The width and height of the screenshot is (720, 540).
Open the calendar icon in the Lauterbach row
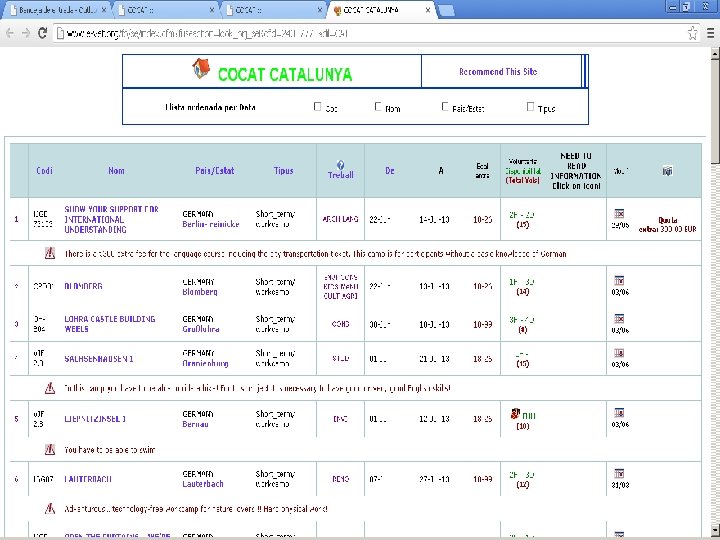click(x=619, y=473)
